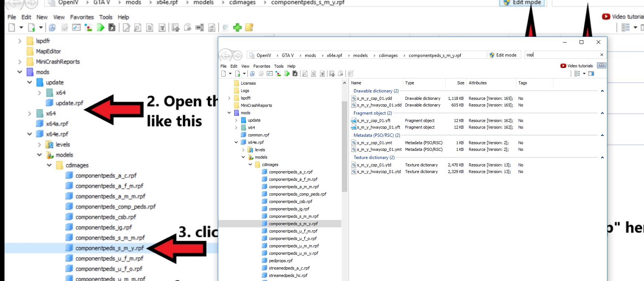This screenshot has width=644, height=281.
Task: Open File menu in the front window
Action: click(223, 66)
